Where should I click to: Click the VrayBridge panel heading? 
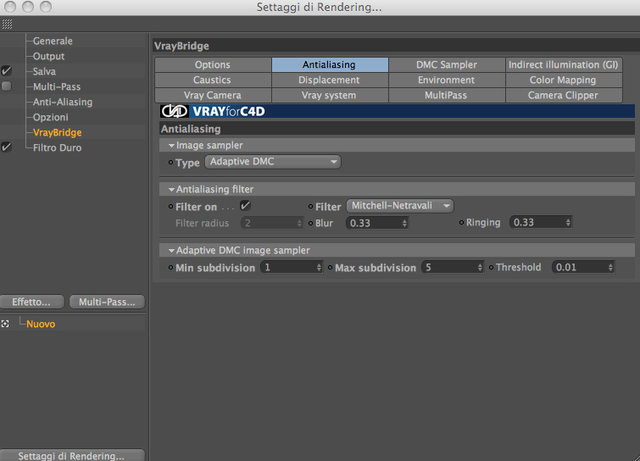tap(182, 46)
